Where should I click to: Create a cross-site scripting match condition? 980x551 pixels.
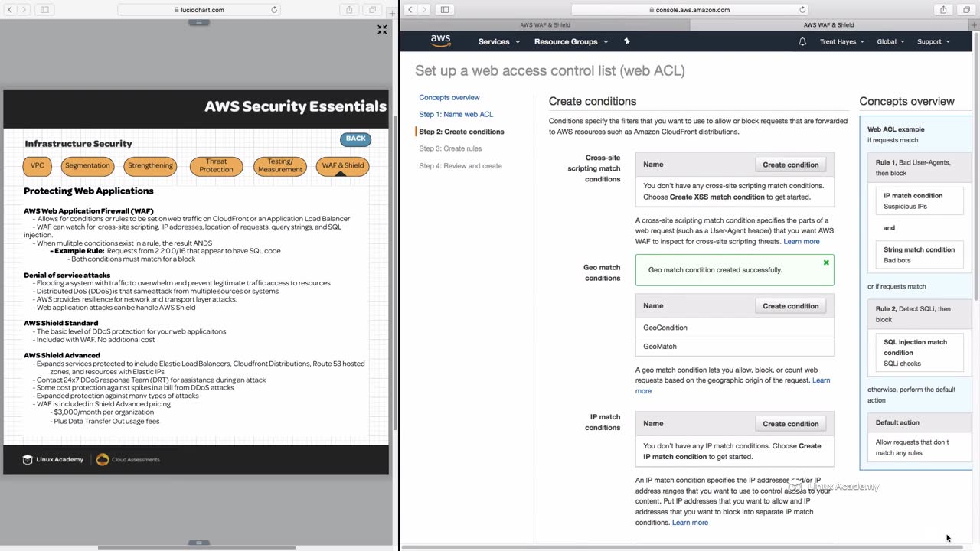[x=790, y=165]
